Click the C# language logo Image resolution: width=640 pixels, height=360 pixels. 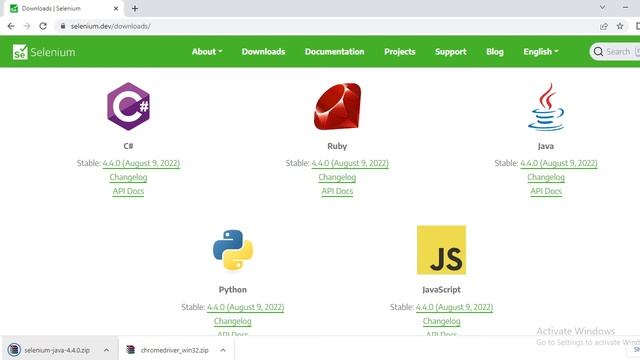click(x=129, y=106)
